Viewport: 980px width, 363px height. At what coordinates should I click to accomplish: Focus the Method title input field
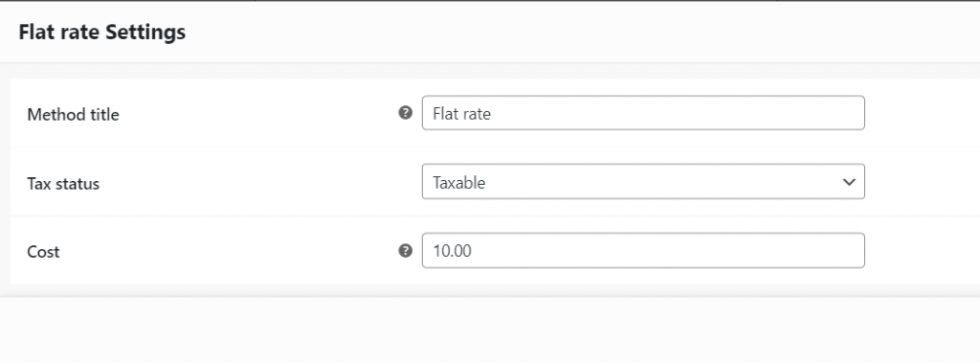click(643, 113)
